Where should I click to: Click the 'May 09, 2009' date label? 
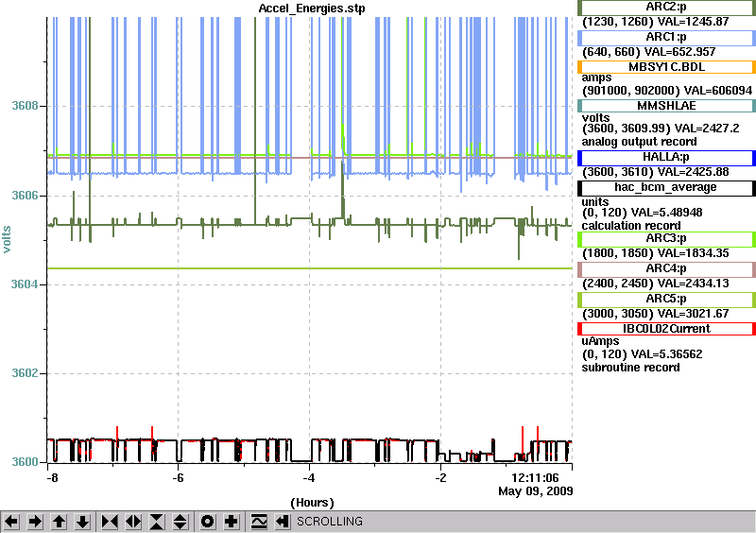click(536, 491)
